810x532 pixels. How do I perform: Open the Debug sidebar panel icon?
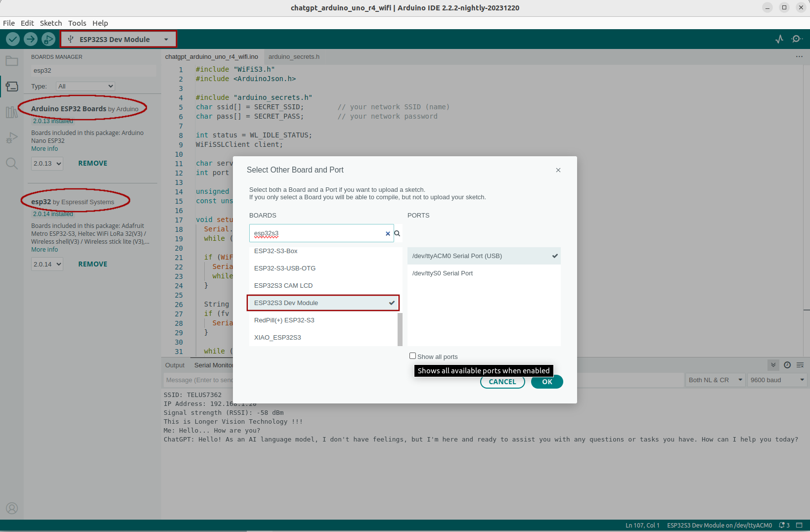point(12,138)
